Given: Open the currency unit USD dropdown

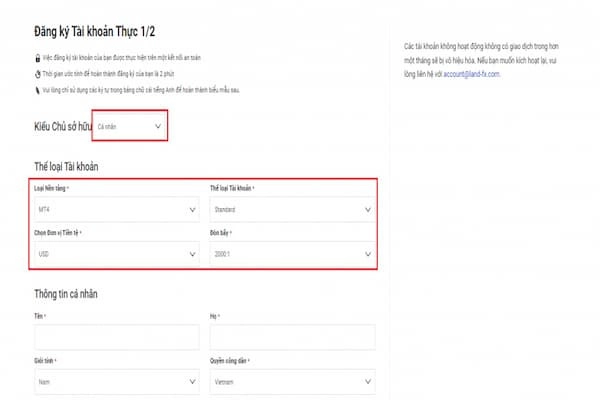Looking at the screenshot, I should 117,254.
